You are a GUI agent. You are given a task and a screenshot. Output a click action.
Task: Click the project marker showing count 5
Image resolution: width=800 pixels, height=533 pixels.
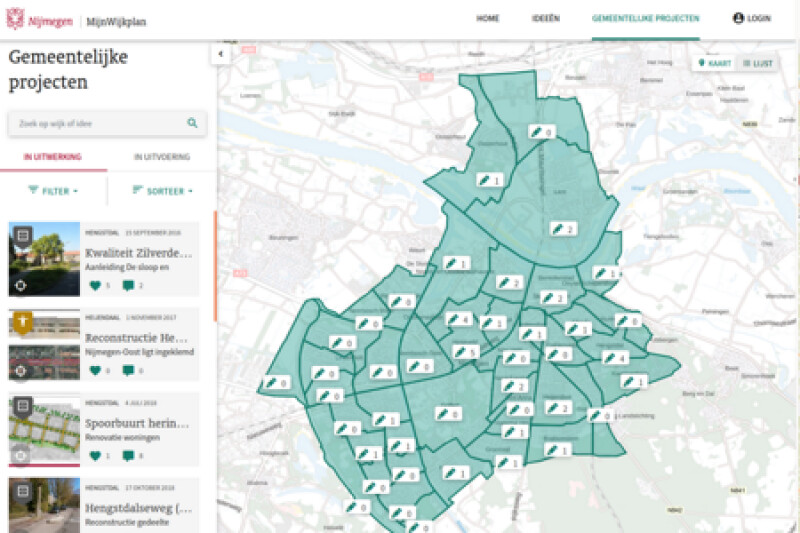(465, 352)
